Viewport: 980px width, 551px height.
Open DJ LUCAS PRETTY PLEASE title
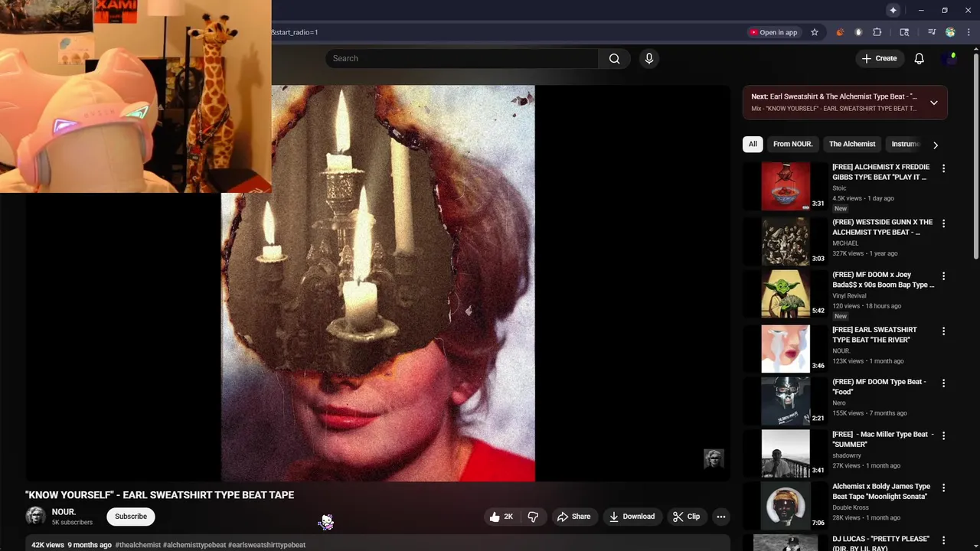tap(881, 543)
